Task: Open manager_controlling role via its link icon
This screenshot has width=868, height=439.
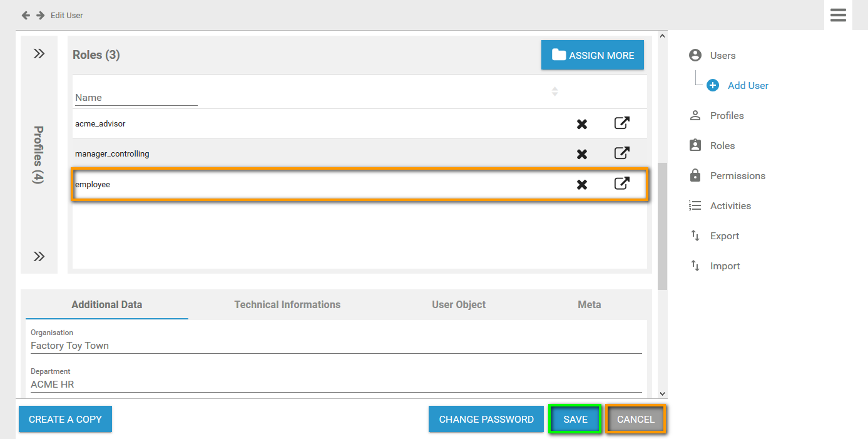Action: pos(621,153)
